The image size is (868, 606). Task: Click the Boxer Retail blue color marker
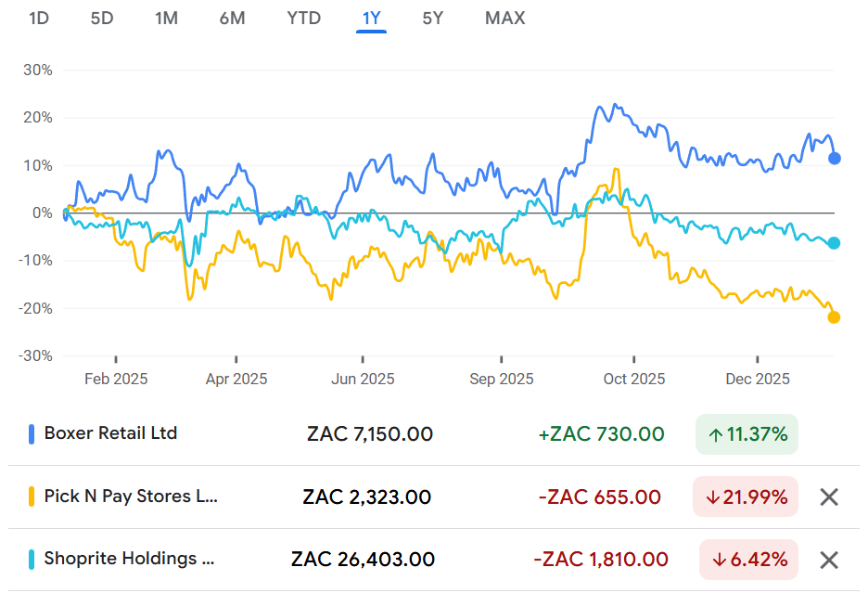click(x=32, y=433)
